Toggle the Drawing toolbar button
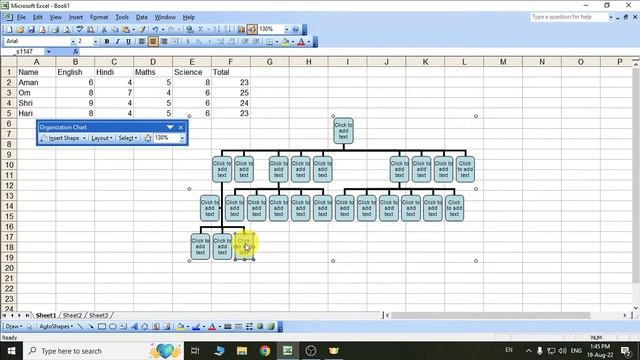The width and height of the screenshot is (640, 360). point(252,29)
